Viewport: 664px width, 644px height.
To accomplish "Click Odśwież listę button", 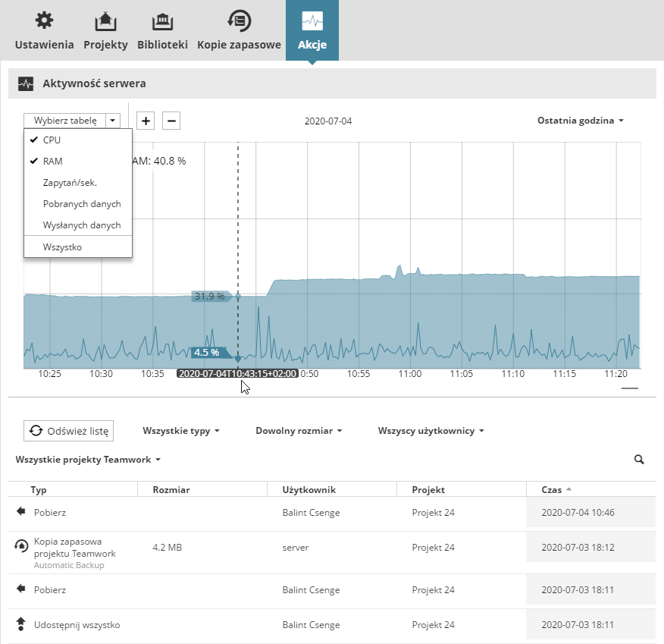I will [x=69, y=431].
